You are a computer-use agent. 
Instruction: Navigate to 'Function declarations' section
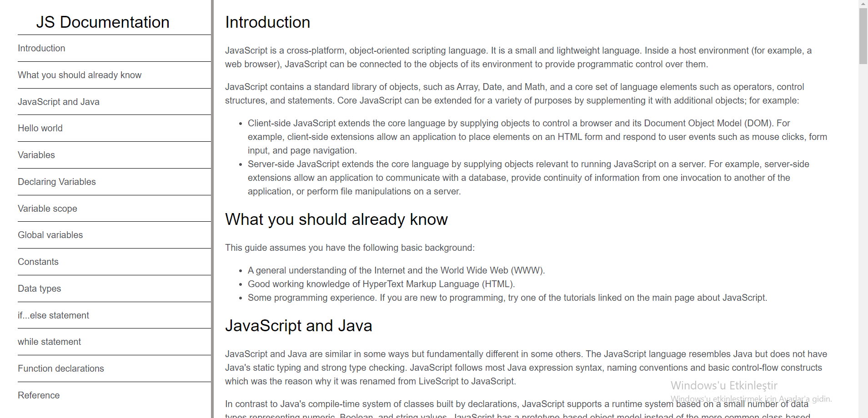tap(61, 368)
